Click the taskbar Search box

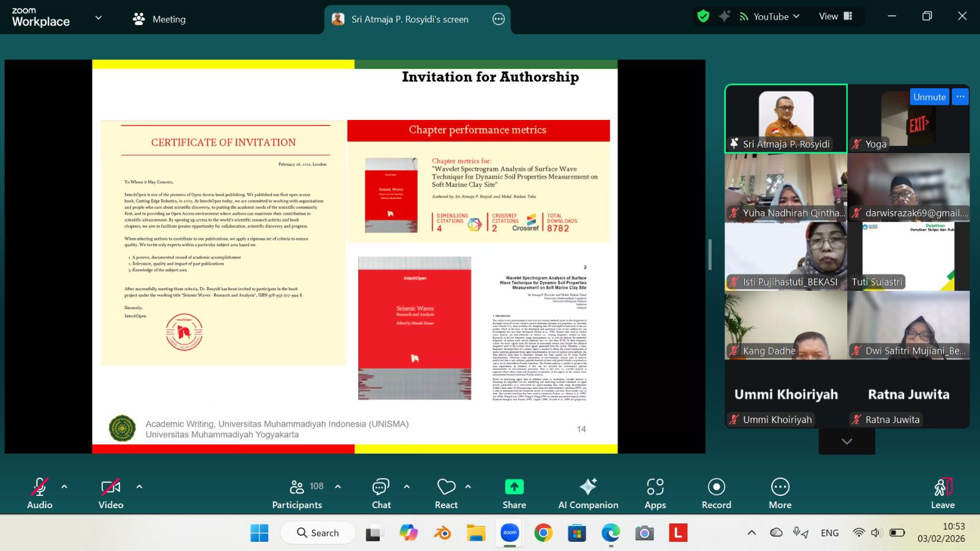tap(318, 533)
